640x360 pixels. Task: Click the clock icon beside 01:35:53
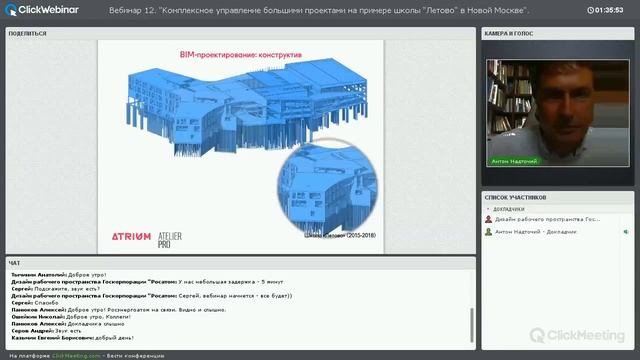click(x=590, y=10)
